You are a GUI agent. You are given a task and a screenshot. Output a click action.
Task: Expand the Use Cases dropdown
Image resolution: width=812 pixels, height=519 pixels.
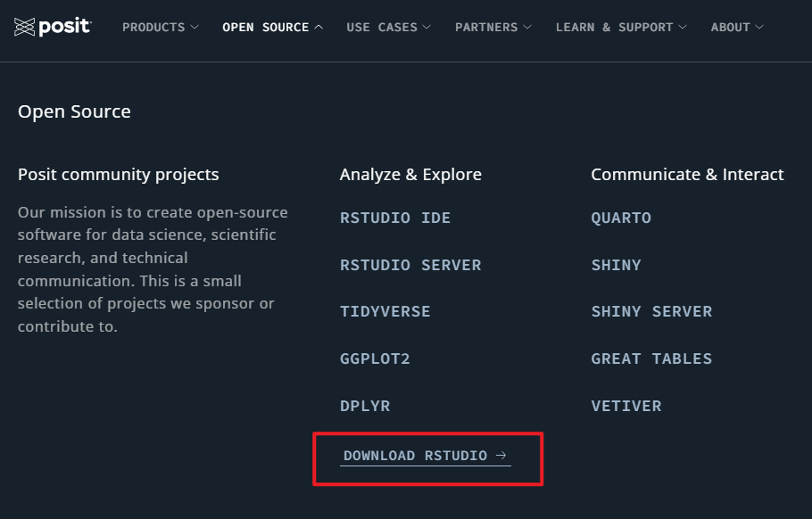click(388, 28)
